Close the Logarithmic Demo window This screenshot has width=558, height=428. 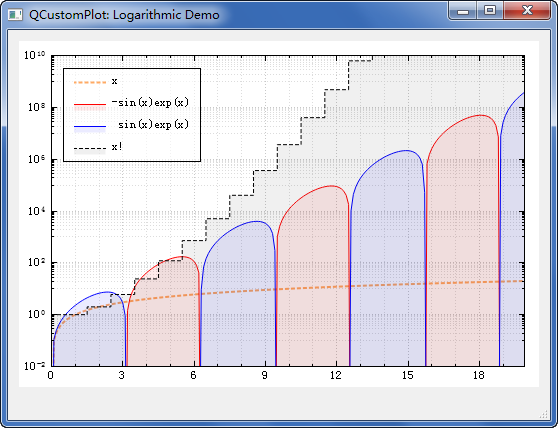click(527, 11)
